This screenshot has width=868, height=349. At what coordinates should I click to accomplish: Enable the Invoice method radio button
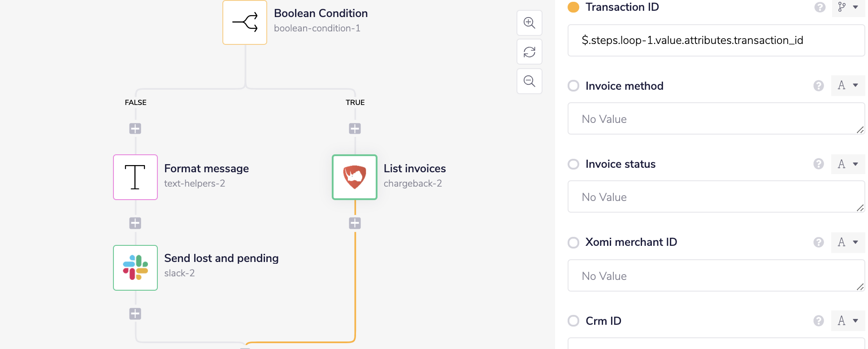[573, 86]
